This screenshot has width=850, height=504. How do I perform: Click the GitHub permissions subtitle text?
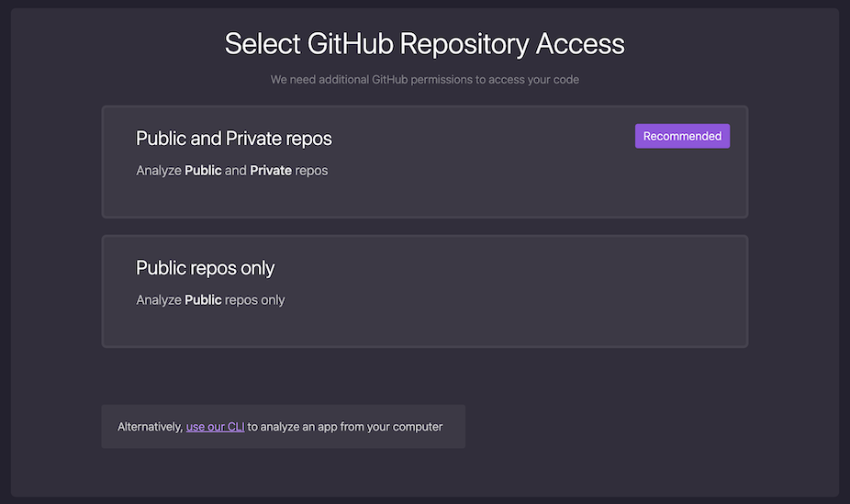click(x=424, y=80)
